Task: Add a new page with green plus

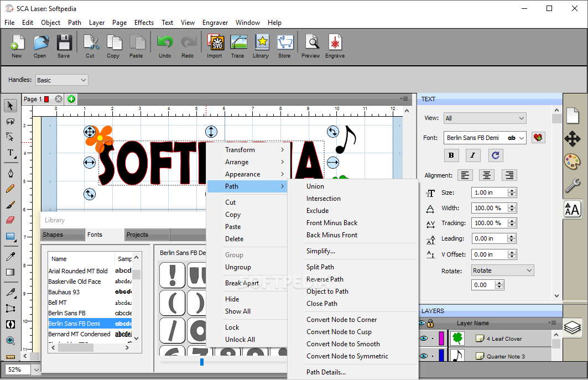Action: (71, 99)
